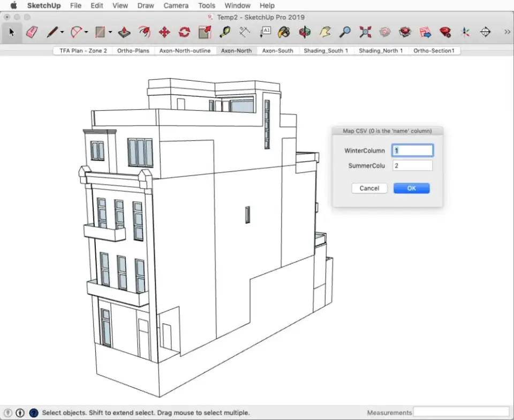
Task: Select the Tape Measure tool
Action: click(x=225, y=33)
